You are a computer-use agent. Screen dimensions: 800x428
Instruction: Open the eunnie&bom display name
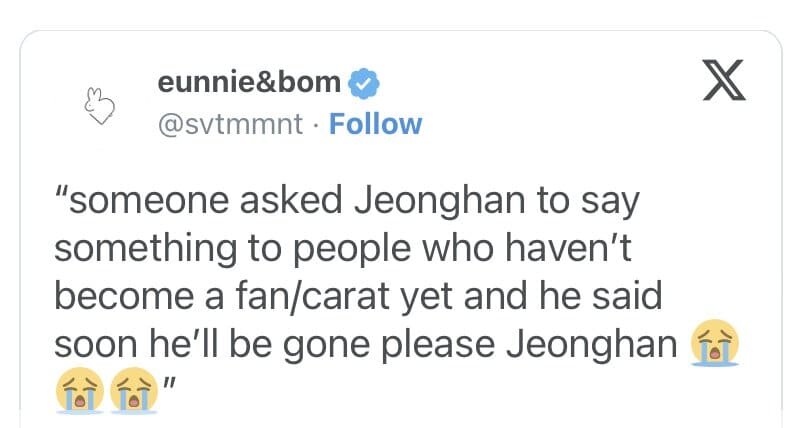pyautogui.click(x=249, y=83)
